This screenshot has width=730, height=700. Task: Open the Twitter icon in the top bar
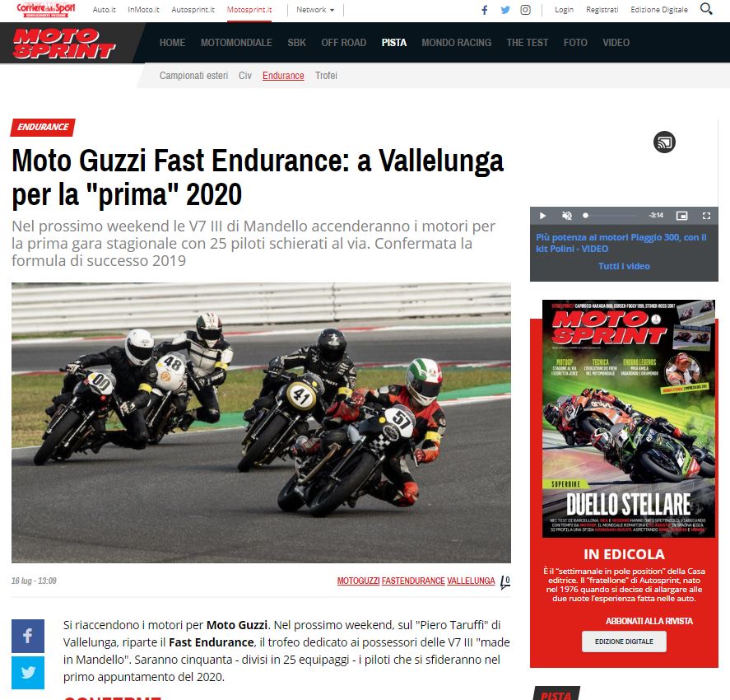(505, 10)
